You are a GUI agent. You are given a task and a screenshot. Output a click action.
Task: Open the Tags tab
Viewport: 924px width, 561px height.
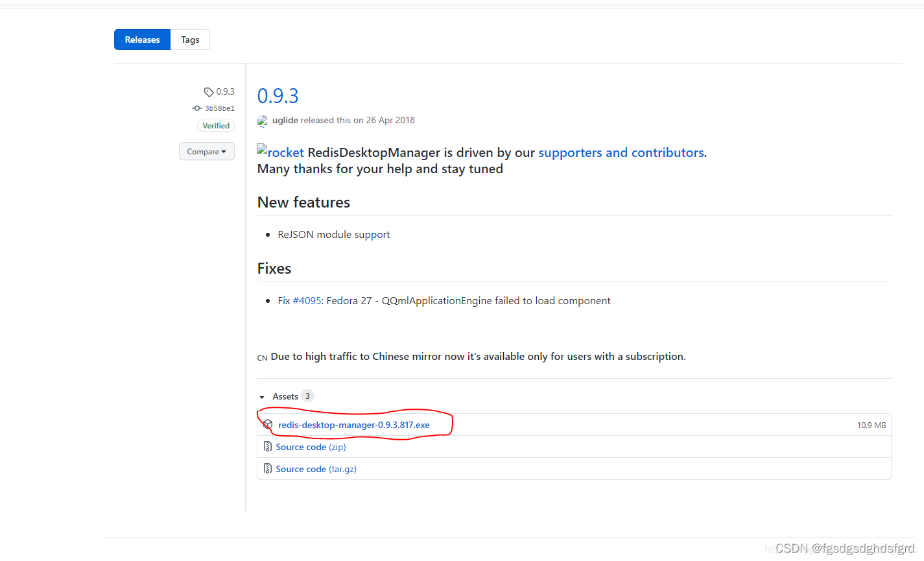190,40
